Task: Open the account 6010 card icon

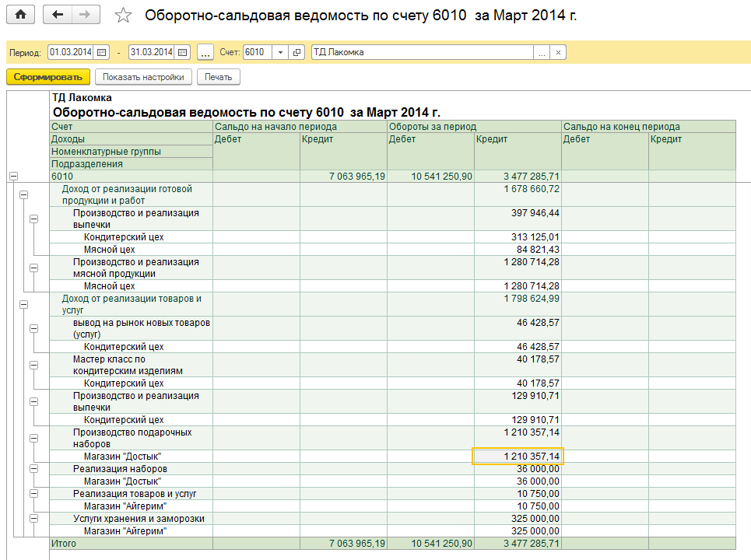Action: tap(297, 52)
